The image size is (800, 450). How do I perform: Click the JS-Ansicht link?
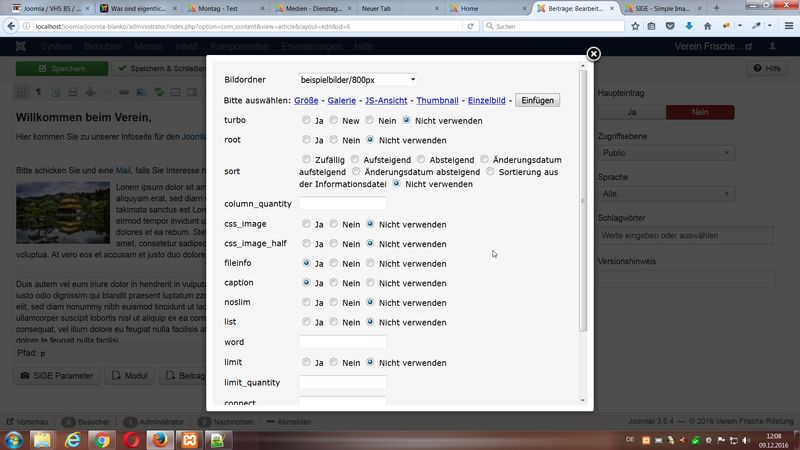coord(386,101)
